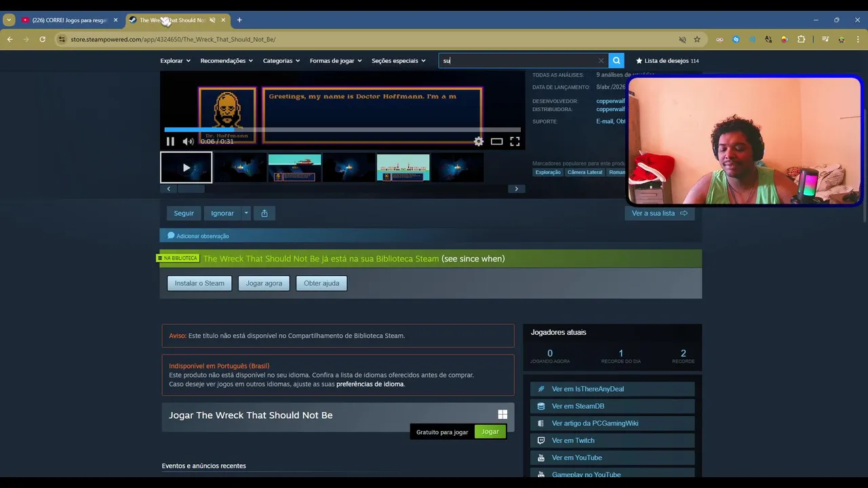Click the Exploração tag

548,172
